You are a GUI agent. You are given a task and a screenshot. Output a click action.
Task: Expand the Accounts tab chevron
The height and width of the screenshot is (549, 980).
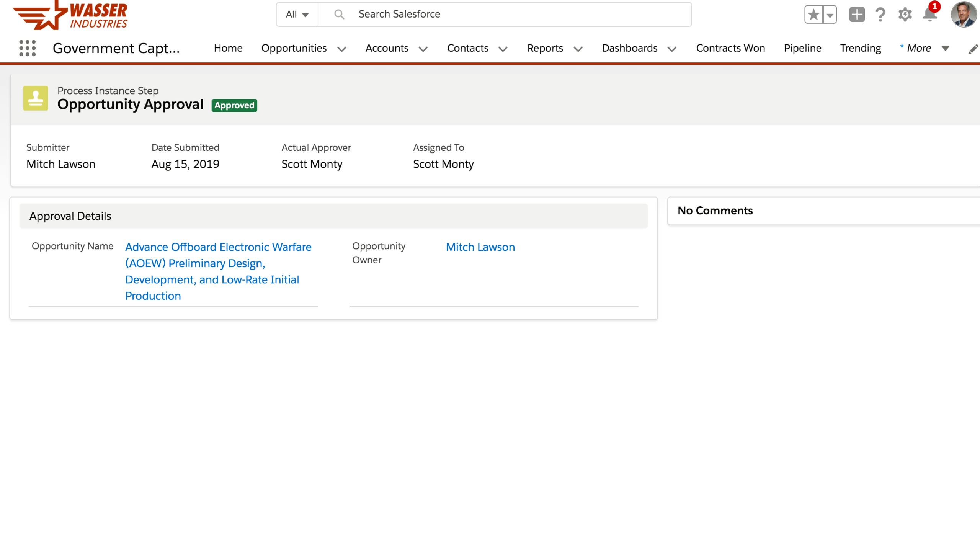click(x=423, y=49)
